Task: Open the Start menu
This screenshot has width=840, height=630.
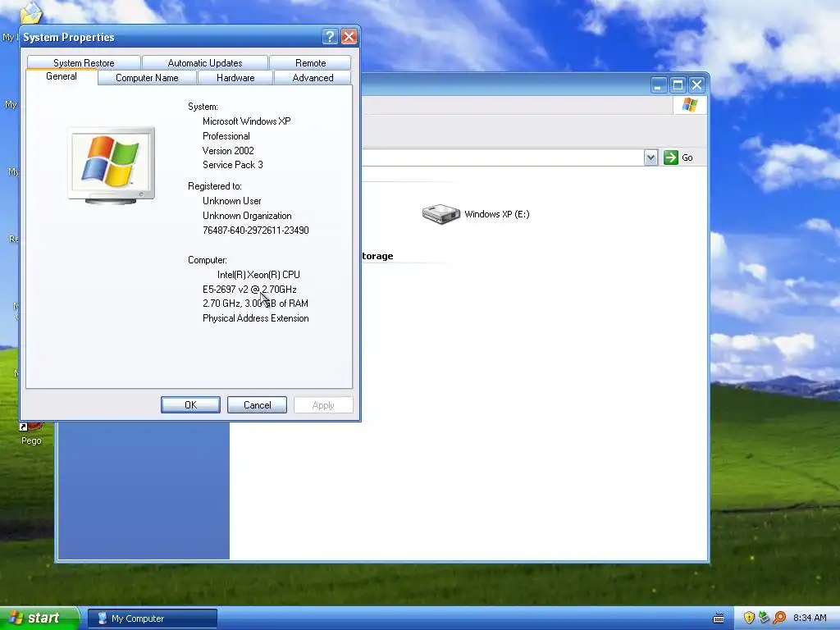Action: tap(39, 619)
